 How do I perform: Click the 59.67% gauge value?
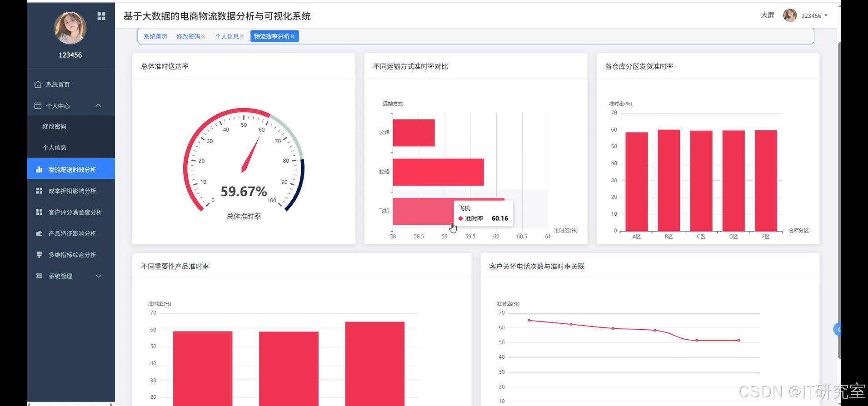244,192
